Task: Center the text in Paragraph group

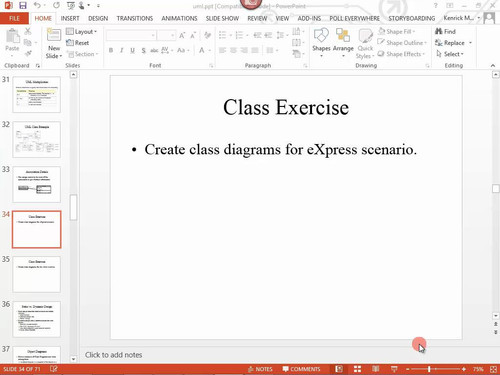Action: [x=233, y=50]
